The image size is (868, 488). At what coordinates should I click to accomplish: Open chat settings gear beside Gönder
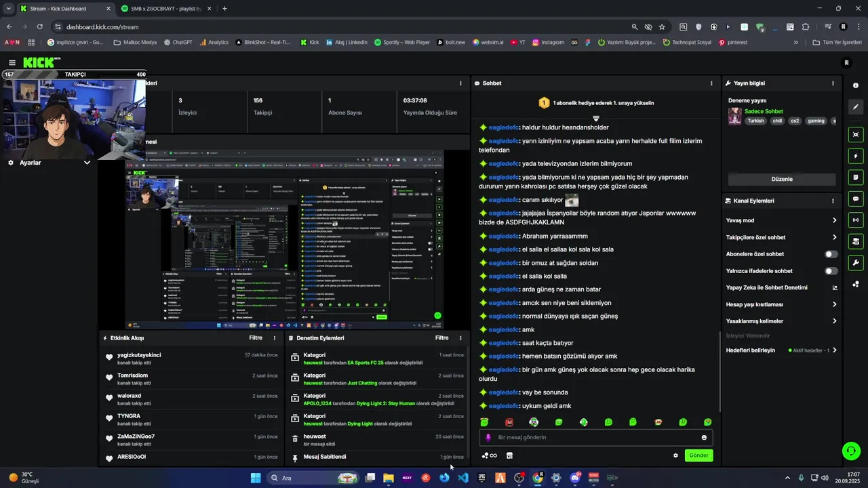pos(675,455)
